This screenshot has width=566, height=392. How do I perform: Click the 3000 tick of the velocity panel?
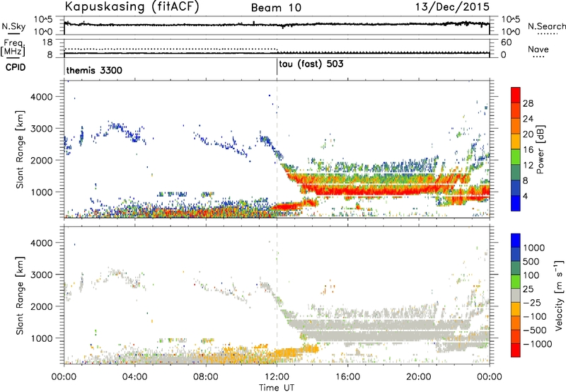click(x=41, y=275)
